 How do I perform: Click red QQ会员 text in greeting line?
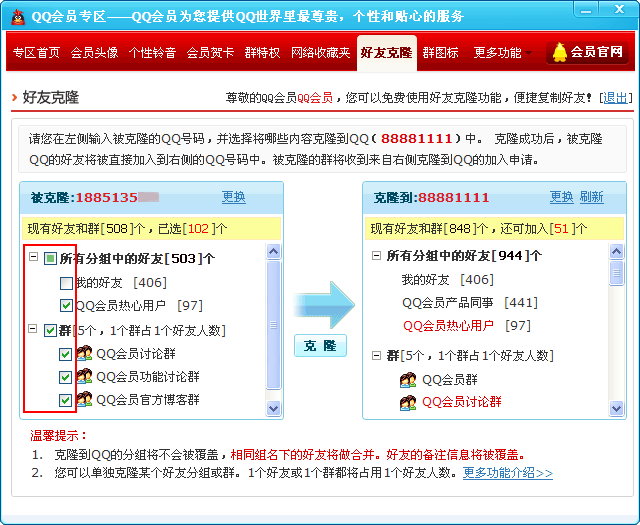coord(315,98)
